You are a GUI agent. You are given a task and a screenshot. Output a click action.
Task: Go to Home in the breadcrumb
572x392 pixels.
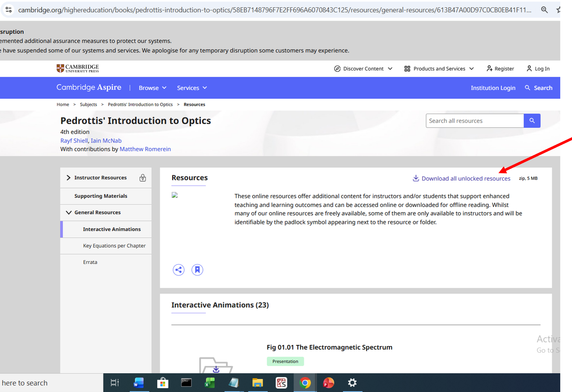coord(63,105)
